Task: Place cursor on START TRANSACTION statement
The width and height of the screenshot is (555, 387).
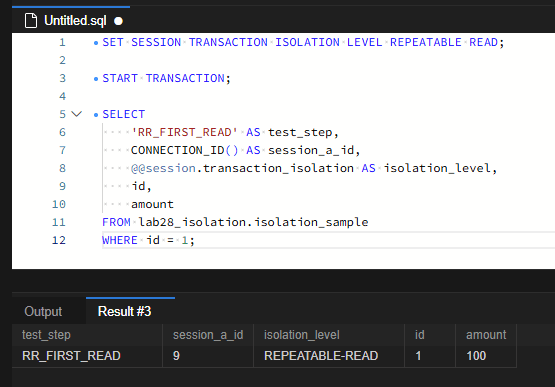Action: [166, 78]
